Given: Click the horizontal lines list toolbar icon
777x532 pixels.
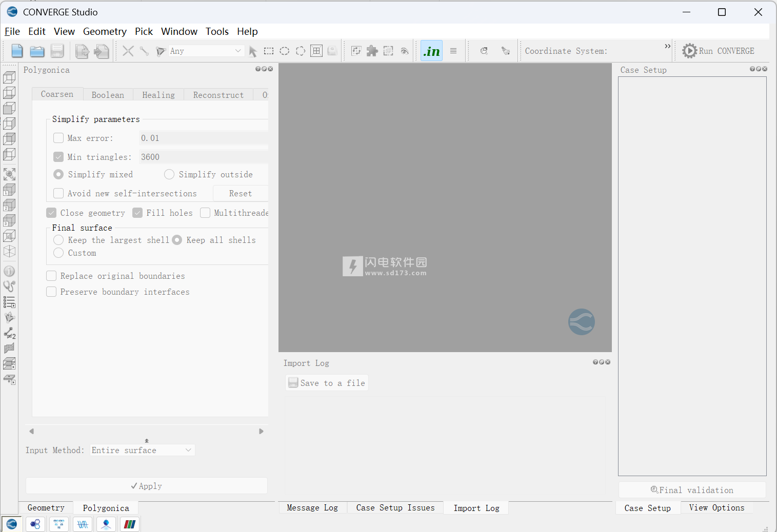Looking at the screenshot, I should tap(453, 51).
